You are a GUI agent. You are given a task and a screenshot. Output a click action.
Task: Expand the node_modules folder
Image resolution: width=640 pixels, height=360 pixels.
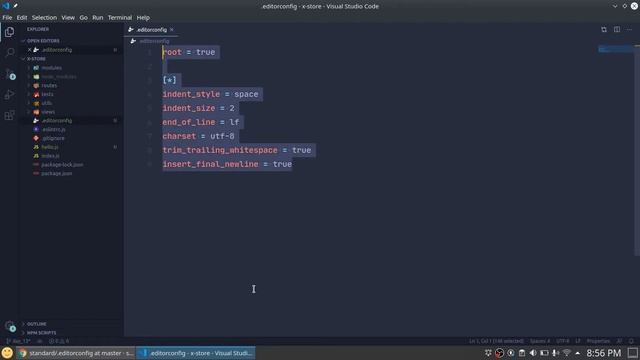[59, 77]
